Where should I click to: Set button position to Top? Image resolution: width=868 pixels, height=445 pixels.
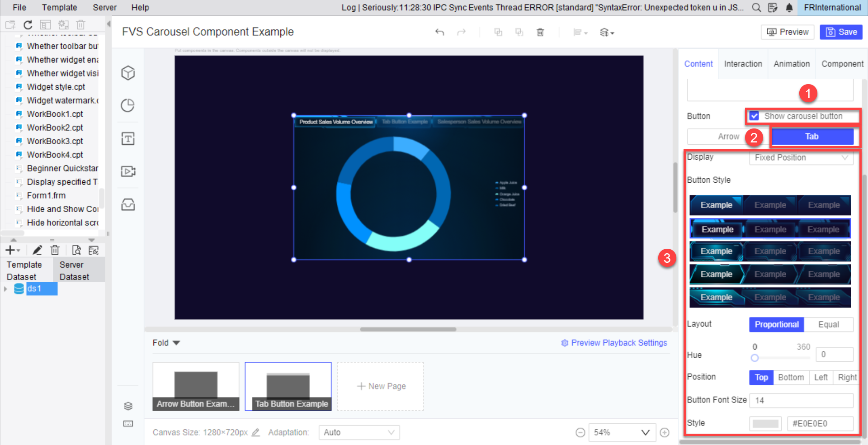pyautogui.click(x=761, y=378)
